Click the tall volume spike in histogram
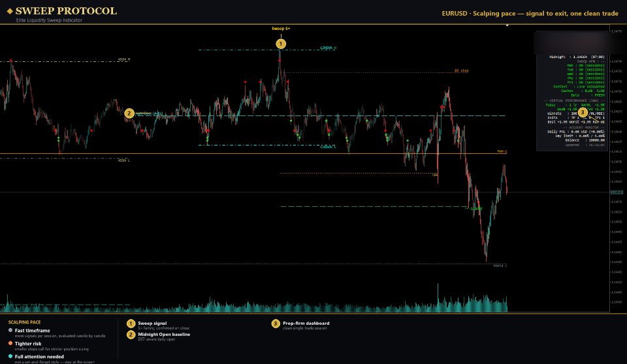This screenshot has height=364, width=627. (438, 297)
